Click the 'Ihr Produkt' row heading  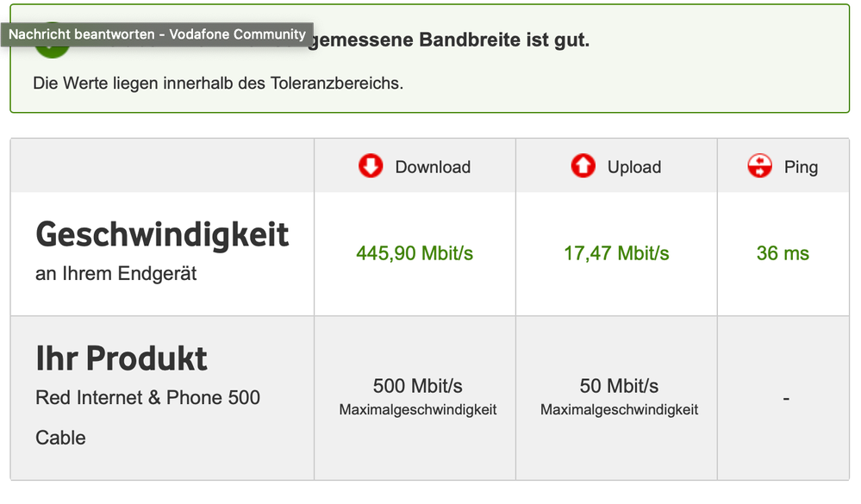[x=122, y=358]
